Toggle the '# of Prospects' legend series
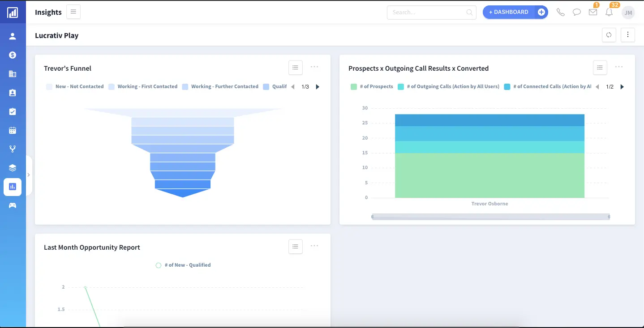644x328 pixels. pos(372,87)
